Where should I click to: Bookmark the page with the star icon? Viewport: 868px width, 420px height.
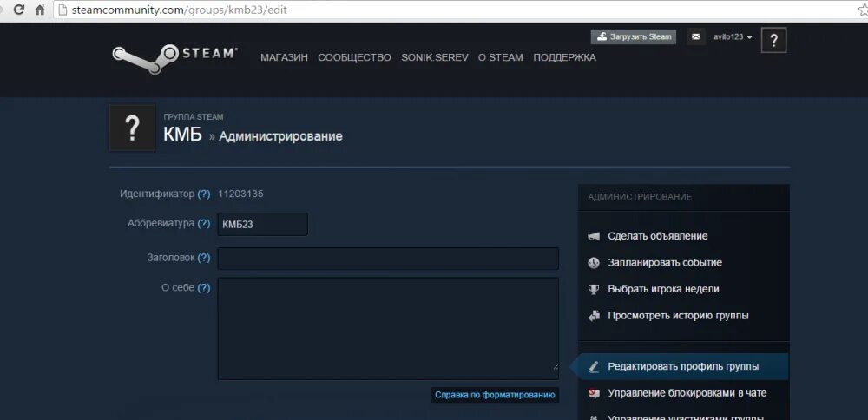[x=863, y=10]
